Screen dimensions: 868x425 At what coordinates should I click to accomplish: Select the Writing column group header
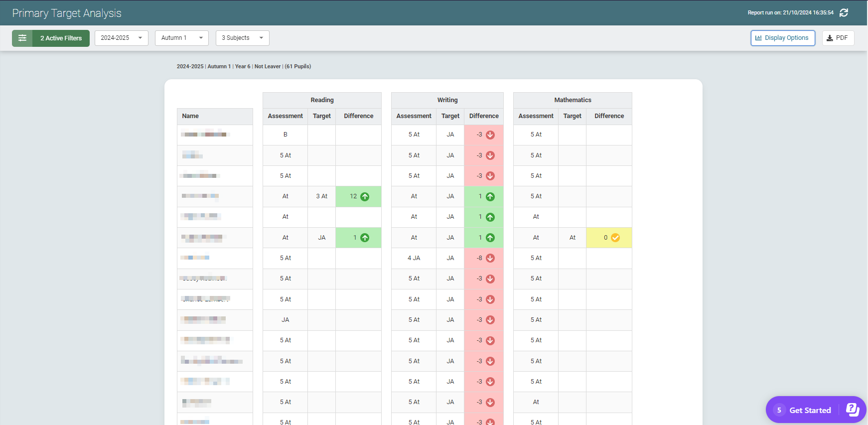pos(447,100)
